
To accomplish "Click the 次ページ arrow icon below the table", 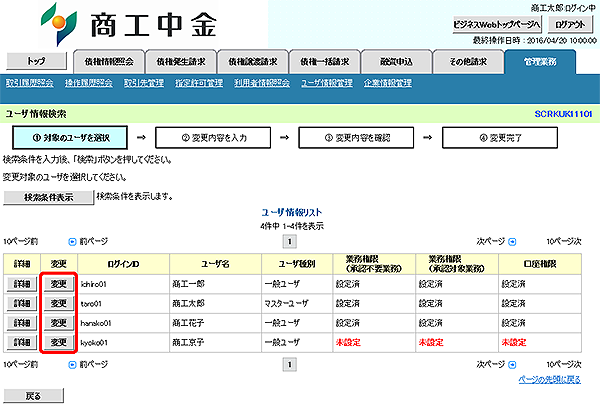I will tap(512, 365).
